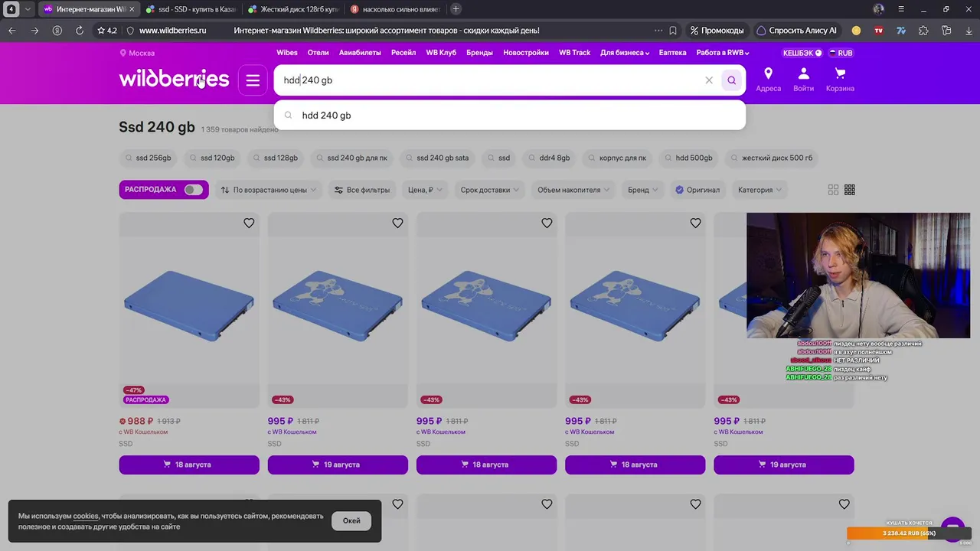This screenshot has height=551, width=980.
Task: Open first blue SSD product image
Action: (189, 310)
